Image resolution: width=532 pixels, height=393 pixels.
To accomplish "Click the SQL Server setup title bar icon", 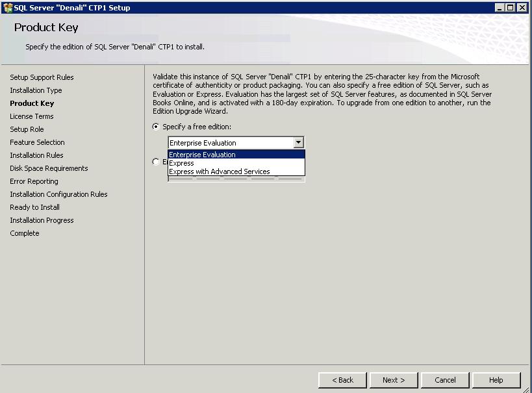I will click(7, 8).
